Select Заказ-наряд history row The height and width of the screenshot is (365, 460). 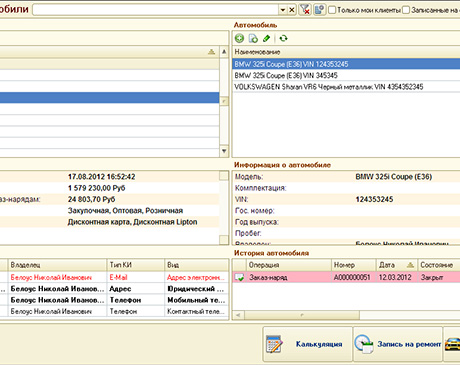click(x=346, y=277)
